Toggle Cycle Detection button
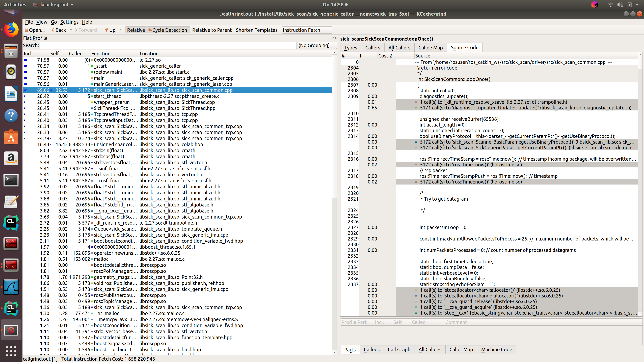The height and width of the screenshot is (362, 644). (168, 30)
